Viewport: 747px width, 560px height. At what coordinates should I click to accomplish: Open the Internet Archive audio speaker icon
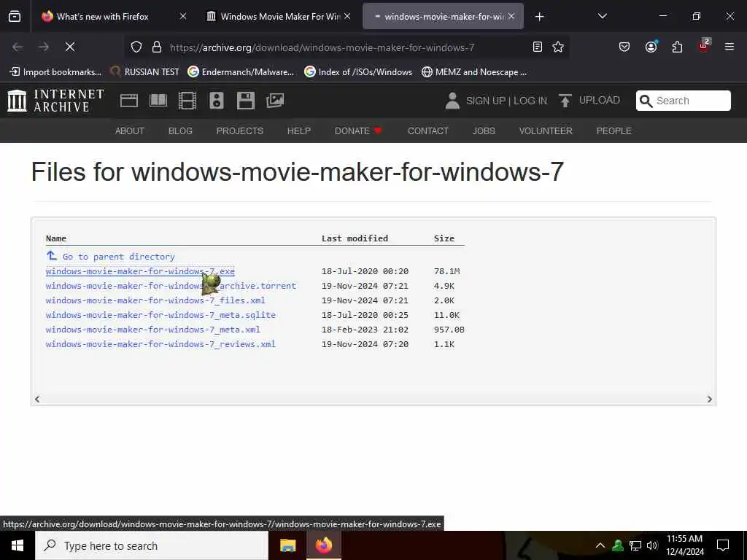216,101
